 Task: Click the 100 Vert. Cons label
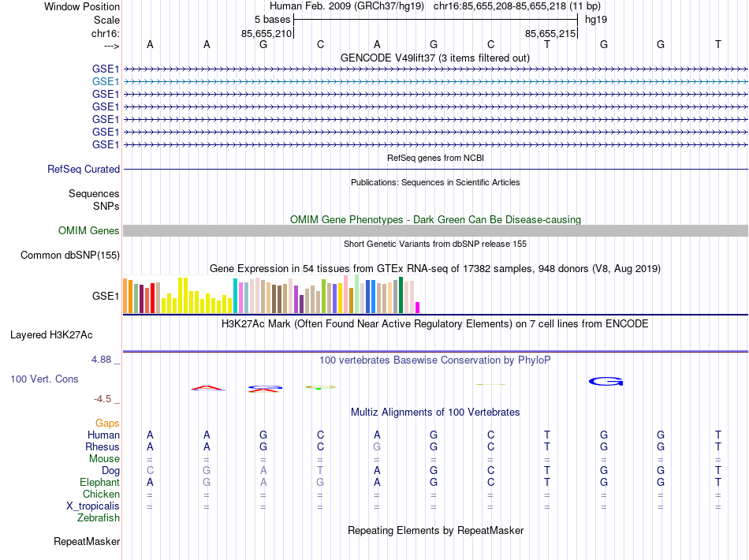(44, 379)
